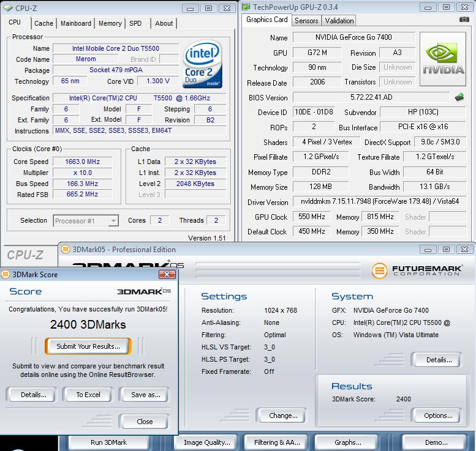Click the NVIDIA logo in GPU-Z
This screenshot has width=476, height=451.
(x=443, y=59)
